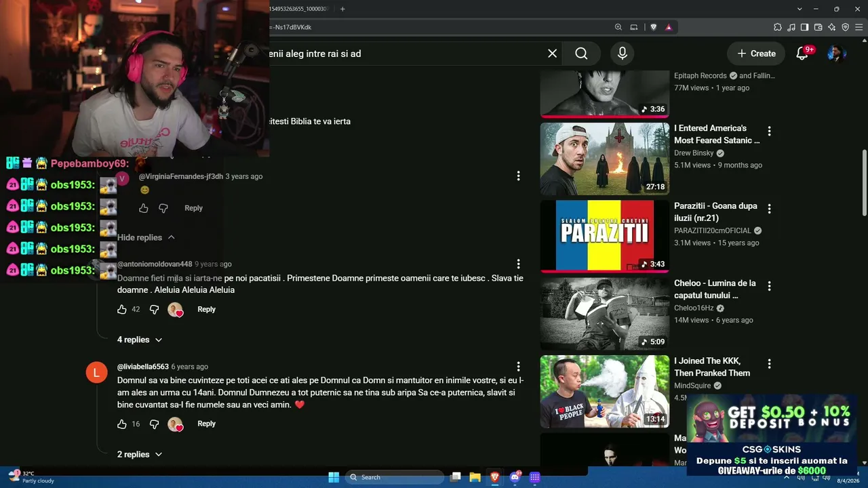Open the weather widget showing 32°C

pyautogui.click(x=31, y=477)
